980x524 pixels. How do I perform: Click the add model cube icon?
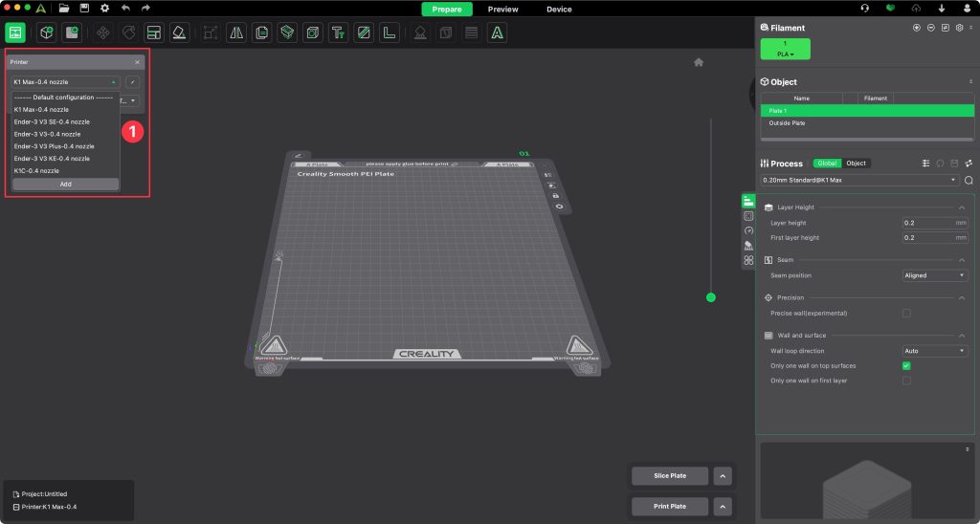pyautogui.click(x=46, y=33)
